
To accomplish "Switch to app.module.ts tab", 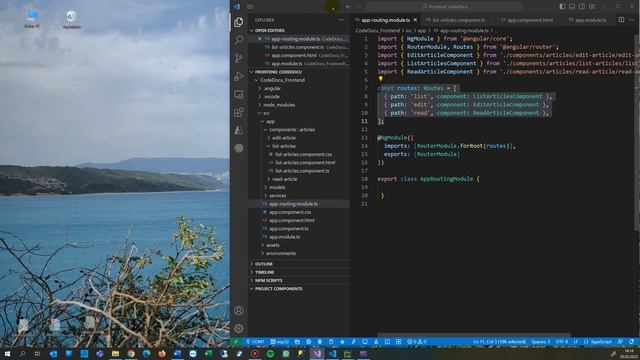I will pos(590,20).
